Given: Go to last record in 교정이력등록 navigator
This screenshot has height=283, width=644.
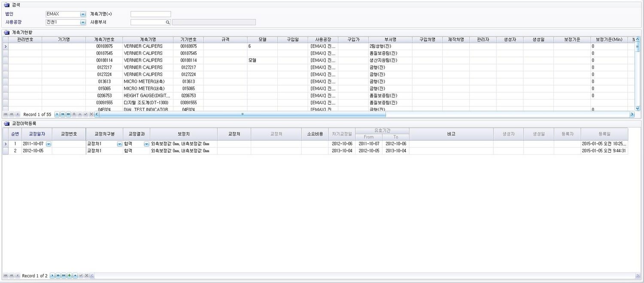Looking at the screenshot, I should tap(64, 276).
